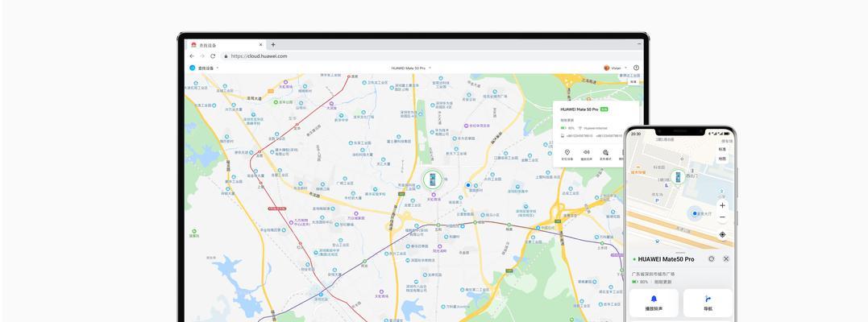The image size is (868, 322).
Task: Click the padlock icon in the address bar
Action: [x=226, y=56]
